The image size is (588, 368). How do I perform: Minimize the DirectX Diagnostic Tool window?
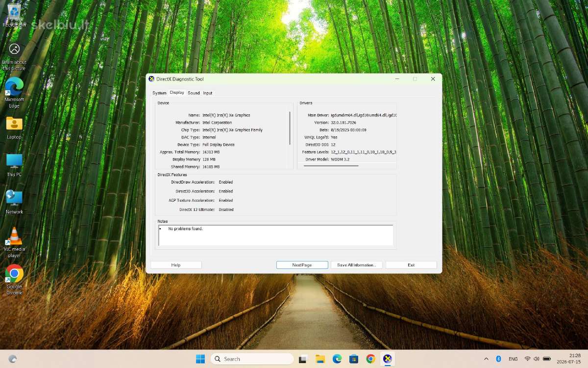[397, 79]
